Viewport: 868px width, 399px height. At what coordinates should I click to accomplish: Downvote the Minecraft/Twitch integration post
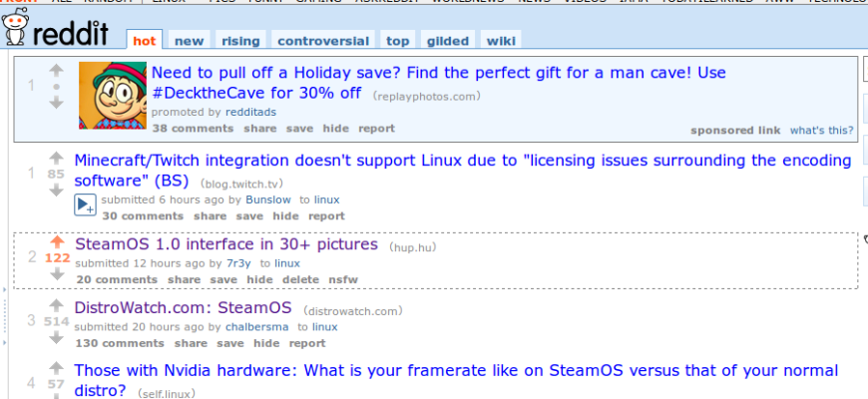pos(56,191)
